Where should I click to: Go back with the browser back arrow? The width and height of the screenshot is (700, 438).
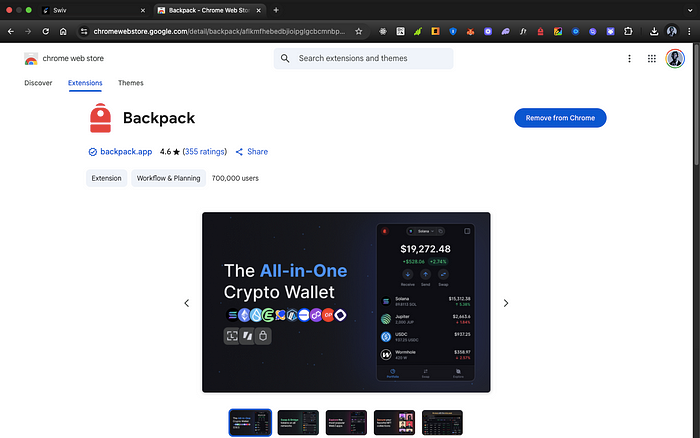(x=11, y=31)
